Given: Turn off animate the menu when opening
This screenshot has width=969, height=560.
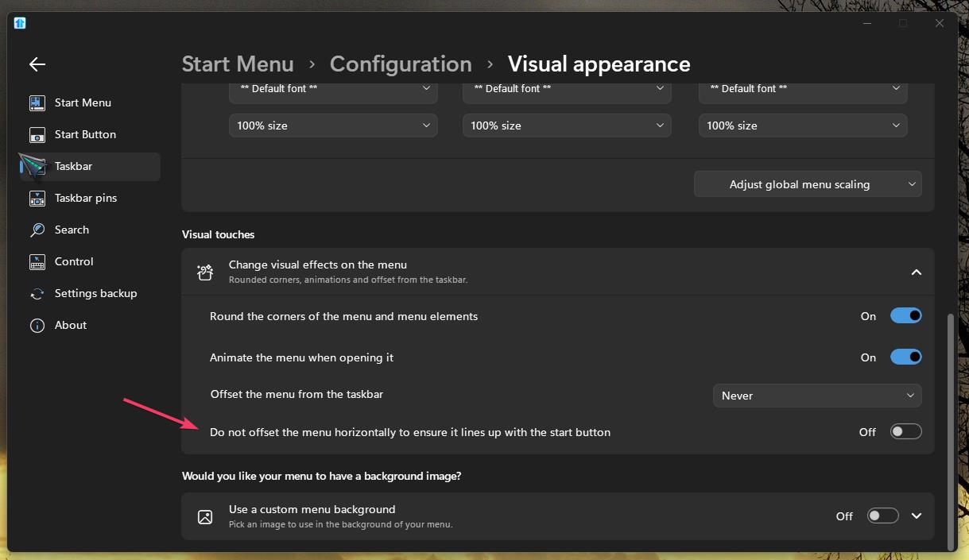Looking at the screenshot, I should (905, 357).
